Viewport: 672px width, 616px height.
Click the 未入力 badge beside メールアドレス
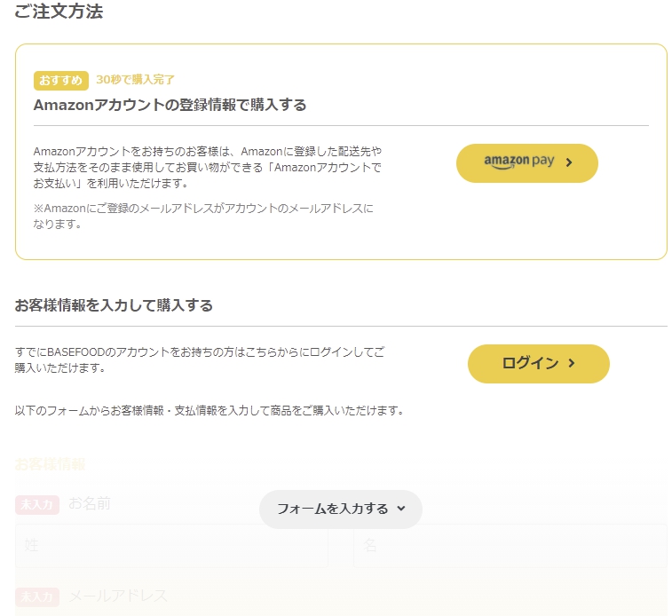pyautogui.click(x=37, y=596)
